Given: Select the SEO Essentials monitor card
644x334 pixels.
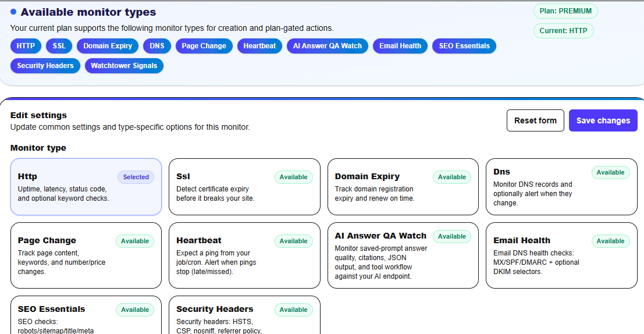Looking at the screenshot, I should [x=86, y=315].
